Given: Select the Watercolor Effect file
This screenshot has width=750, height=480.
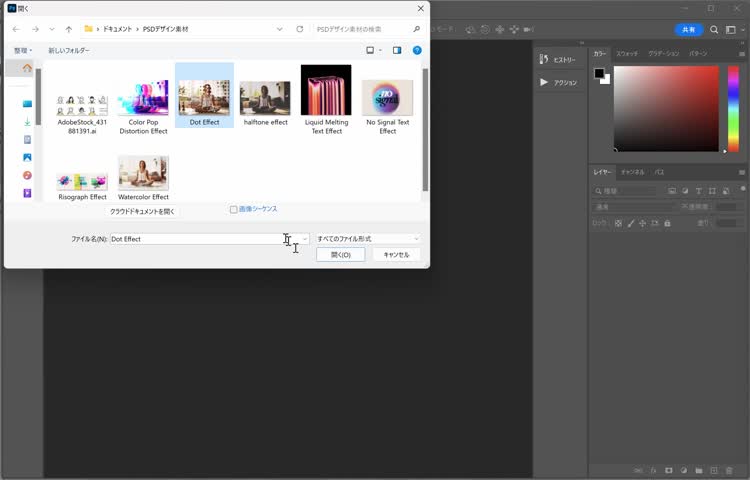Looking at the screenshot, I should click(x=143, y=177).
